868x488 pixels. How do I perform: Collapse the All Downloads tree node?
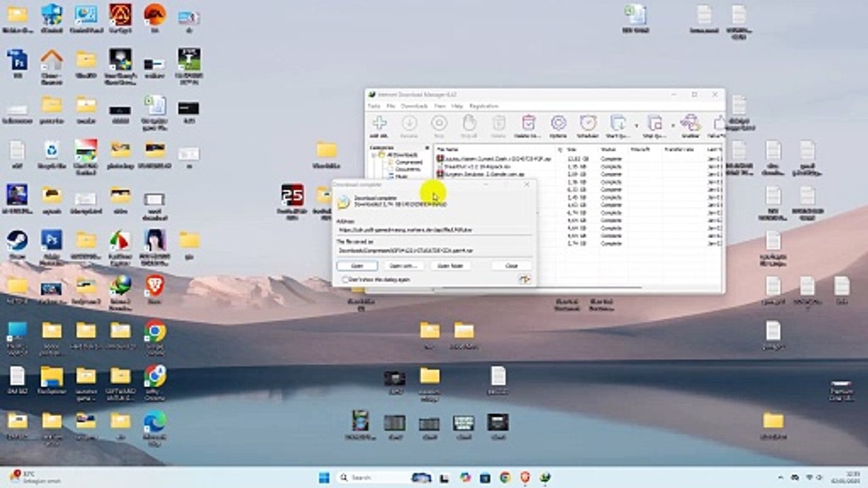coord(375,155)
